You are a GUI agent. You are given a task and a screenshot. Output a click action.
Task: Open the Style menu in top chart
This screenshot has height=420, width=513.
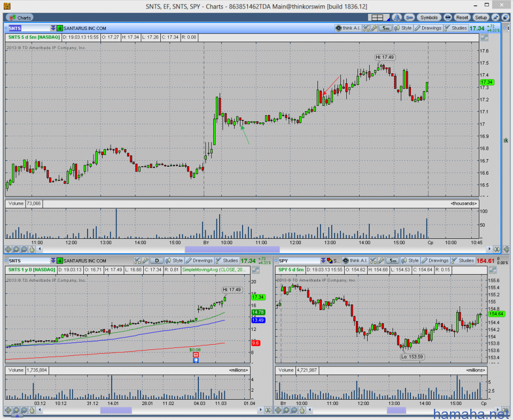(403, 28)
